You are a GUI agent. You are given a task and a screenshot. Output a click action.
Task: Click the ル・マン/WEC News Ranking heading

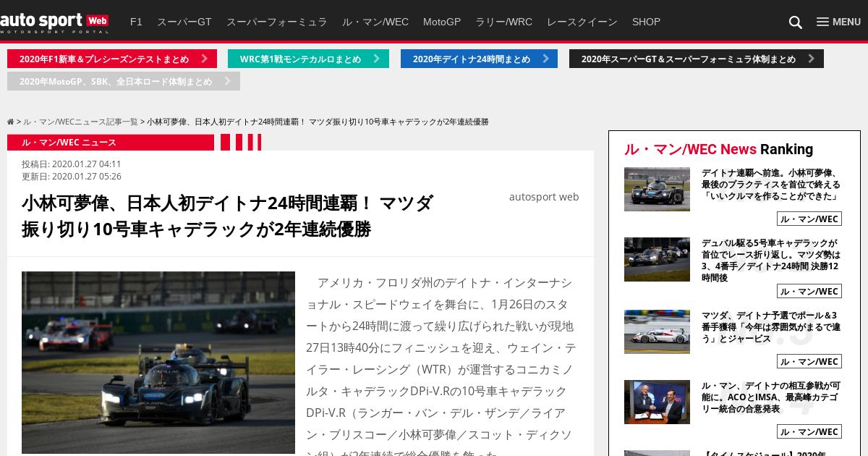(718, 149)
